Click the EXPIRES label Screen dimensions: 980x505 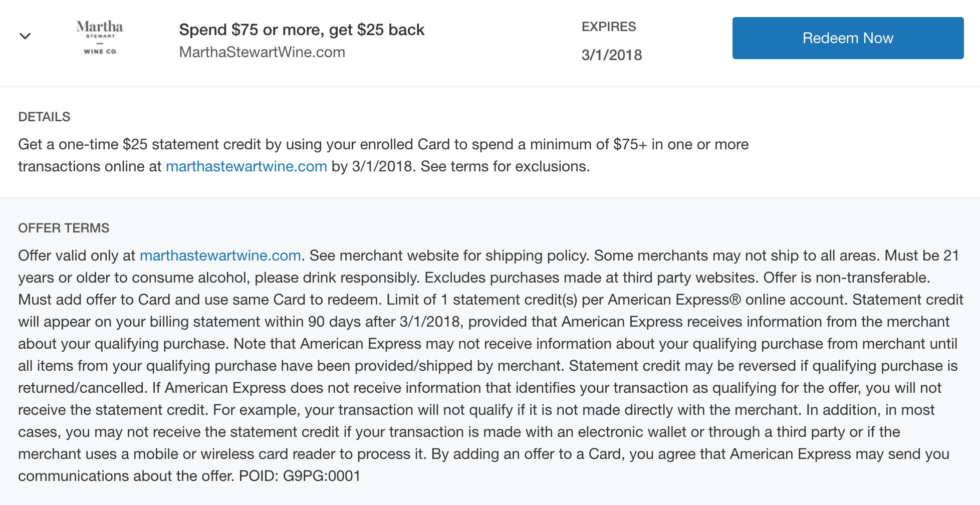609,27
